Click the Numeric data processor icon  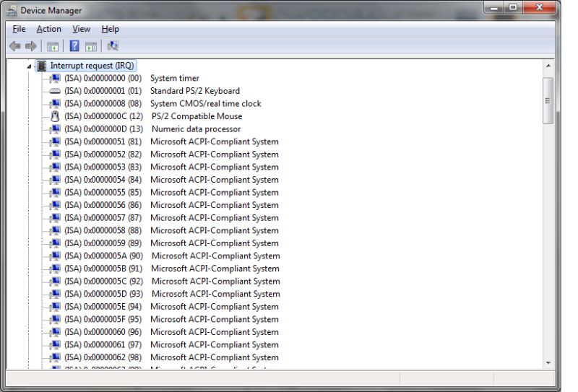(x=55, y=129)
